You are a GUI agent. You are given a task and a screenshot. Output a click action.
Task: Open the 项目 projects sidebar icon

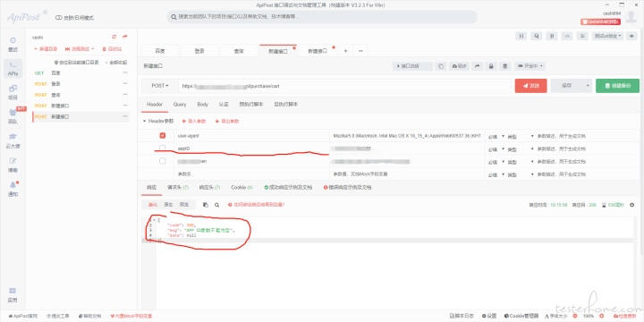(x=13, y=92)
